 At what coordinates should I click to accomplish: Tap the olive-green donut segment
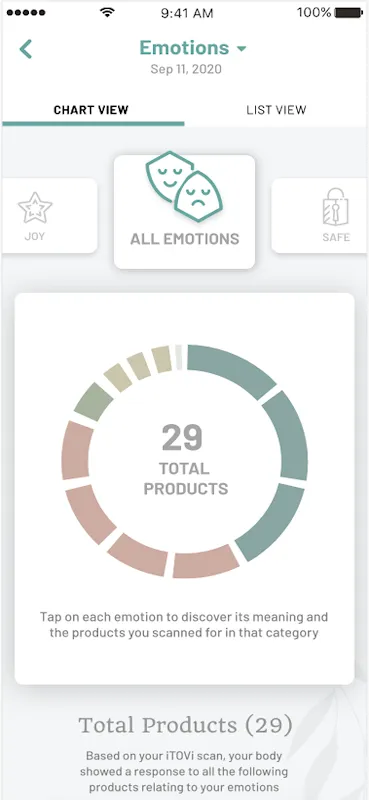click(93, 402)
